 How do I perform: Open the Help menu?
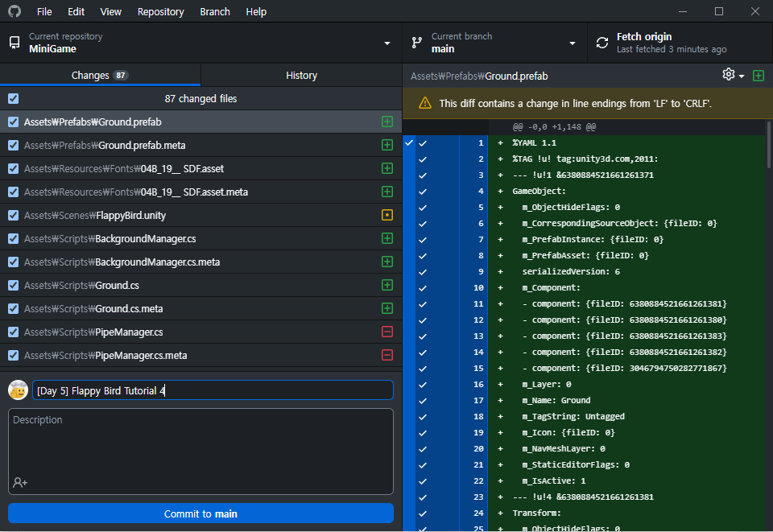256,11
